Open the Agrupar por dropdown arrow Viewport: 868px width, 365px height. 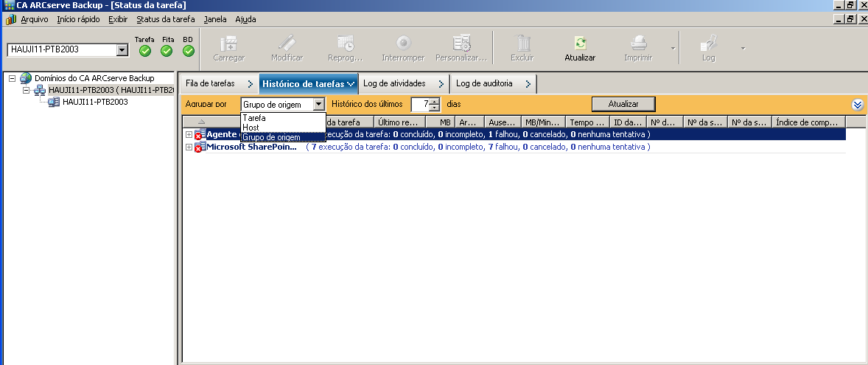point(318,104)
